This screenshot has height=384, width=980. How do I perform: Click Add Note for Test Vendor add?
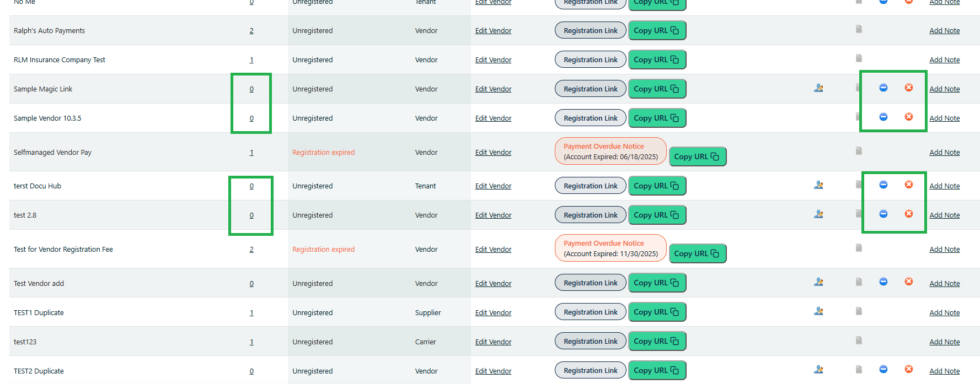point(944,283)
